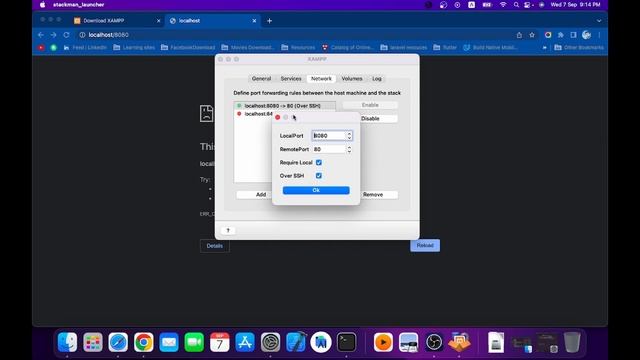The height and width of the screenshot is (360, 640).
Task: Toggle the Over SSH checkbox
Action: pos(319,176)
